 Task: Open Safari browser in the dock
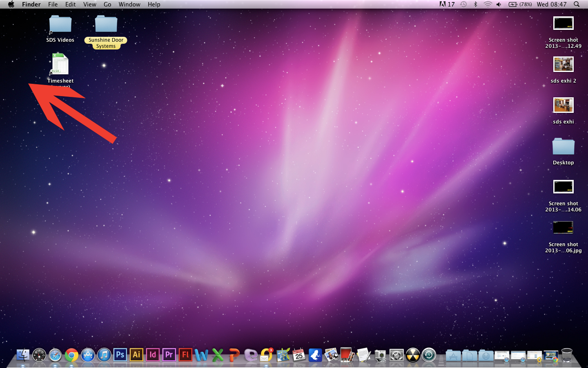(55, 355)
